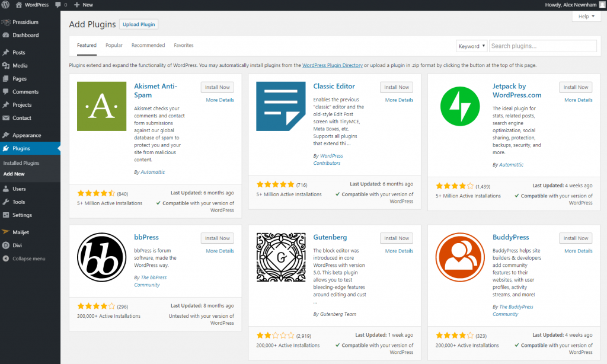Open the Settings sliders icon
The height and width of the screenshot is (364, 607).
(6, 215)
